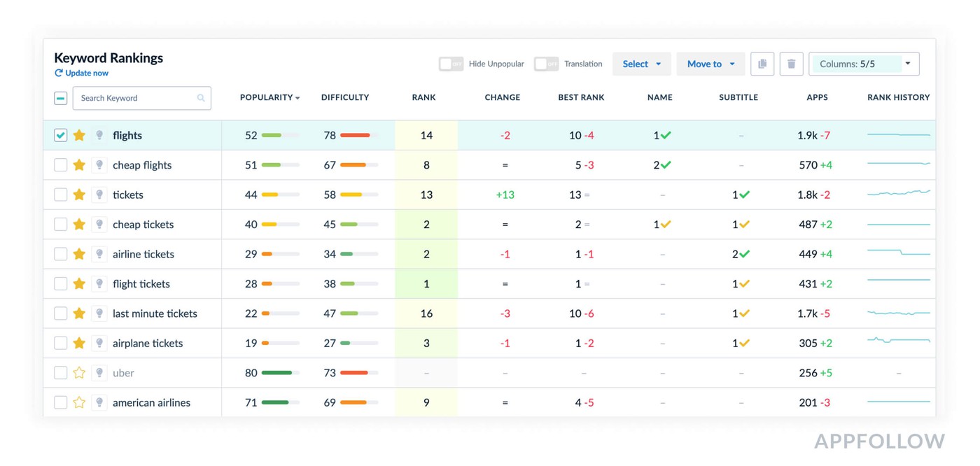The image size is (980, 466).
Task: Star the 'uber' keyword
Action: coord(79,373)
